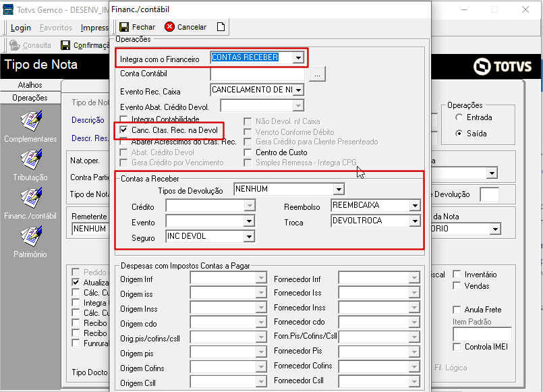Open Tipos de Devolução dropdown
This screenshot has height=392, width=543.
[x=339, y=189]
